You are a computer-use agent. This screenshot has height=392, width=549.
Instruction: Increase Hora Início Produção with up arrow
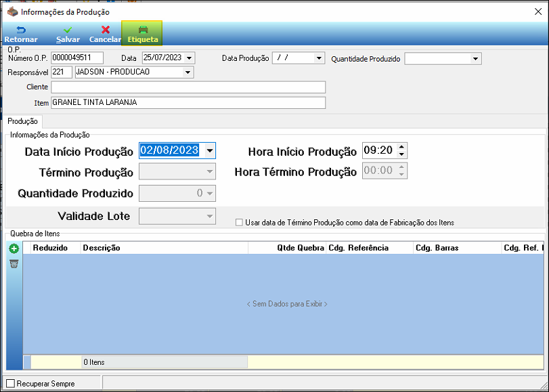[401, 147]
